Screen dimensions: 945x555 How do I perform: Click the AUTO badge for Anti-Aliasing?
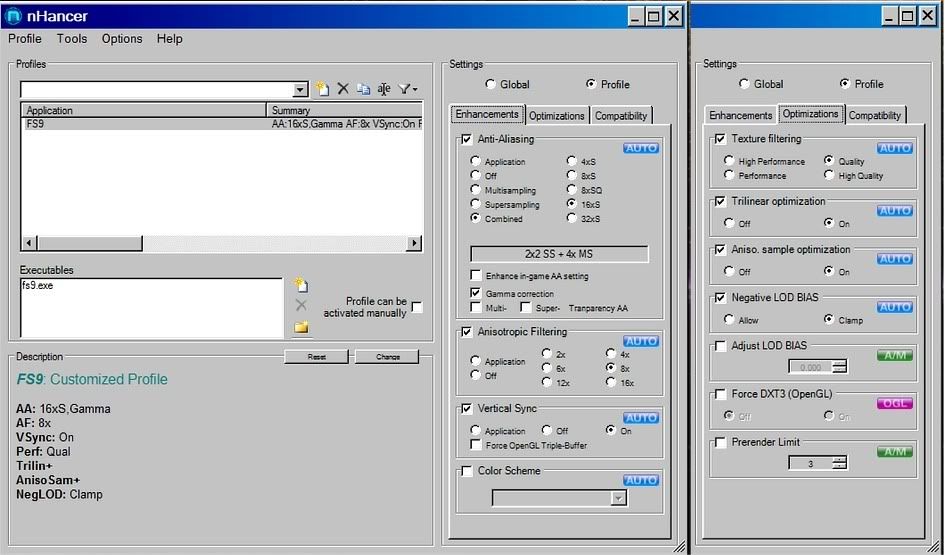click(640, 148)
